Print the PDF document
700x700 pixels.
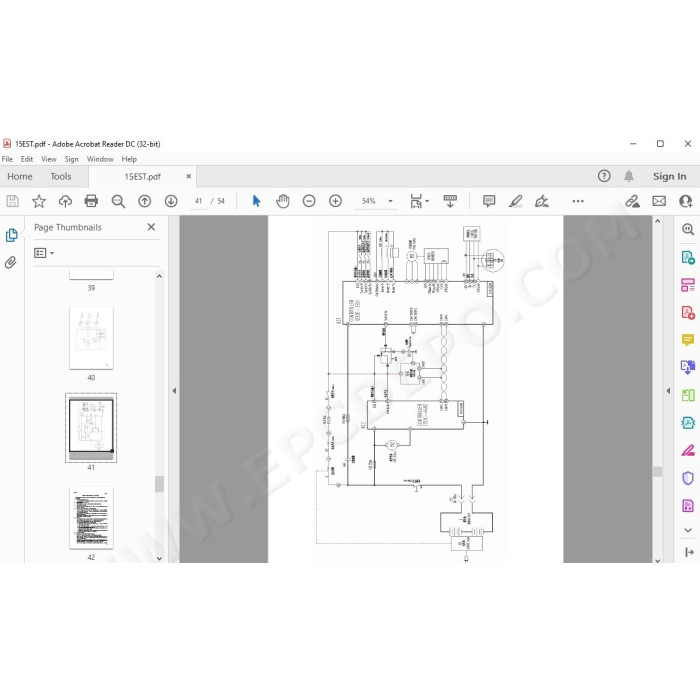coord(91,201)
